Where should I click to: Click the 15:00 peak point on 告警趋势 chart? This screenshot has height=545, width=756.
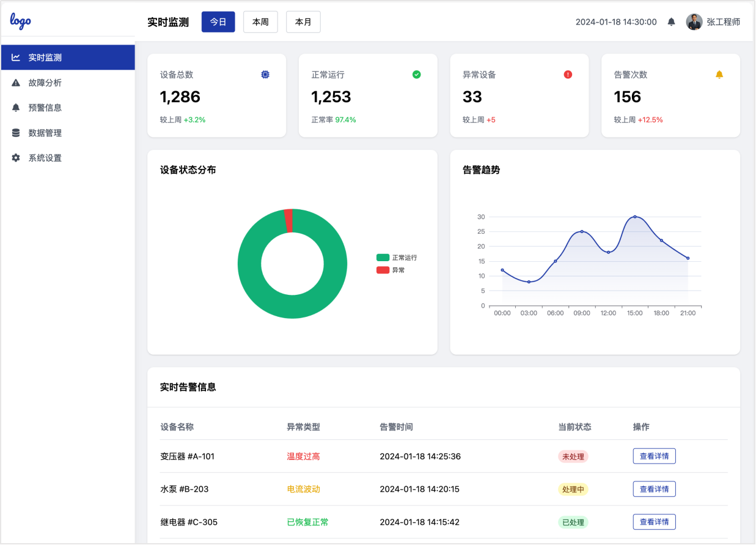(635, 217)
